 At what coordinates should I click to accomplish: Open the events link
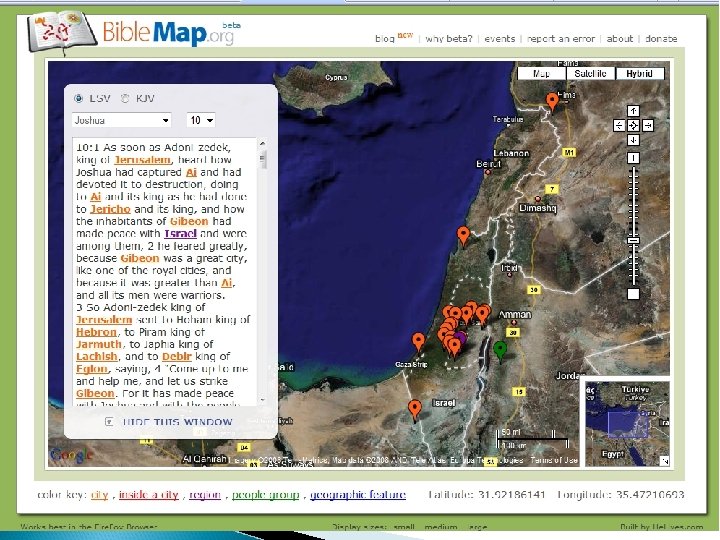500,39
